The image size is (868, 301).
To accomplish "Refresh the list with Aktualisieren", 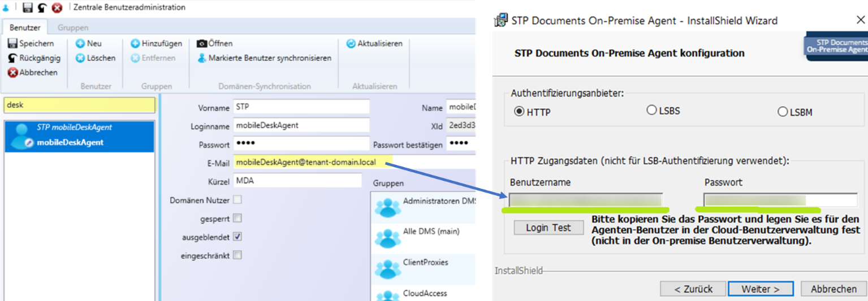I will click(374, 43).
